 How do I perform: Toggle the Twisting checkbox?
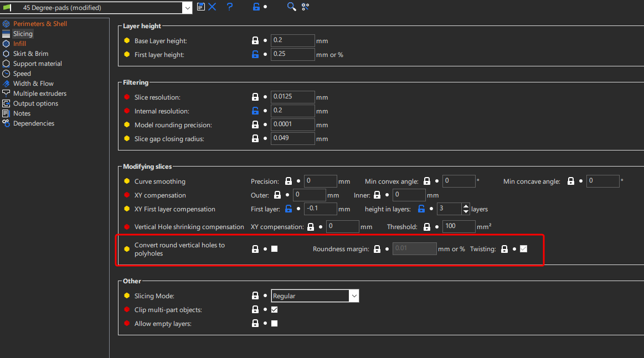[x=523, y=249]
